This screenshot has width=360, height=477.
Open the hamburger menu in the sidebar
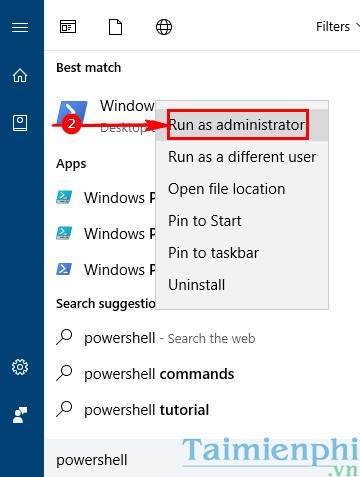20,27
